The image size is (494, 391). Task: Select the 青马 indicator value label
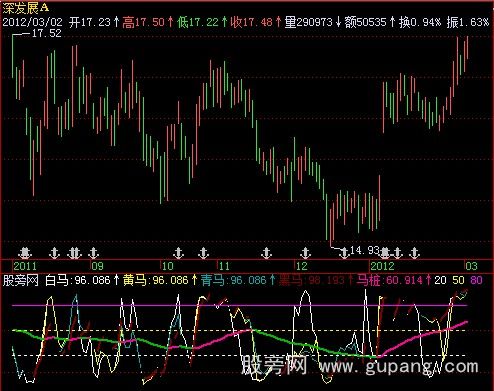point(234,280)
